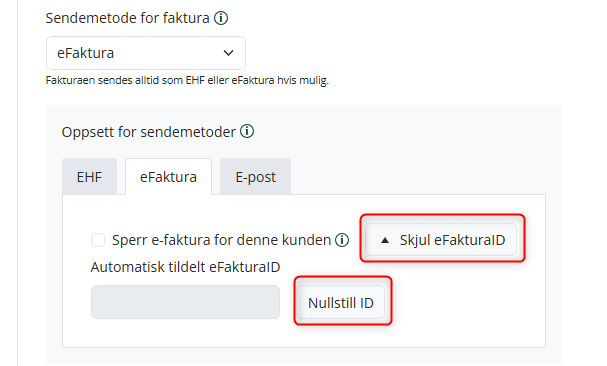The width and height of the screenshot is (607, 366).
Task: Click the selected eFaktura value text in dropdown
Action: pos(86,53)
